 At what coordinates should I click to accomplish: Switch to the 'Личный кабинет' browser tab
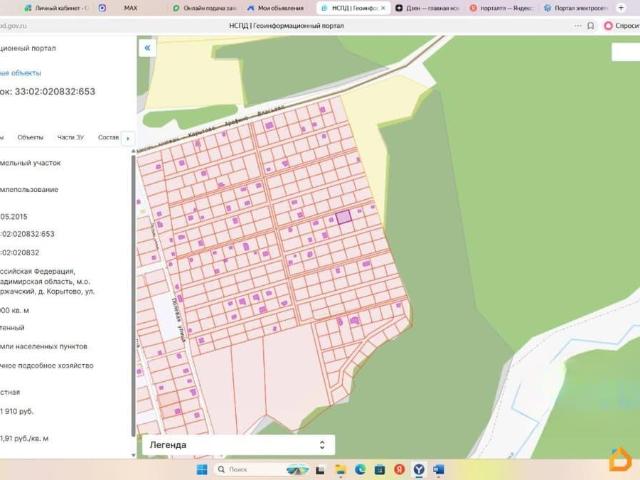(x=56, y=8)
